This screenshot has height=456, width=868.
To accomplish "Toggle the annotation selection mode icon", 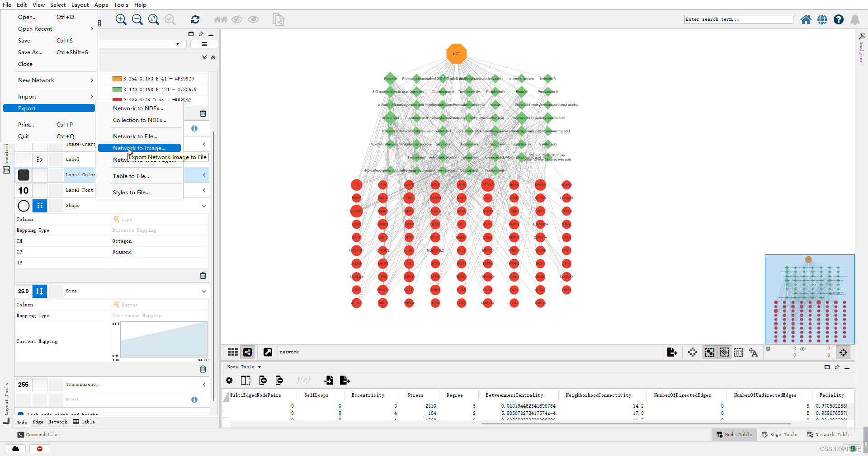I will [x=739, y=353].
